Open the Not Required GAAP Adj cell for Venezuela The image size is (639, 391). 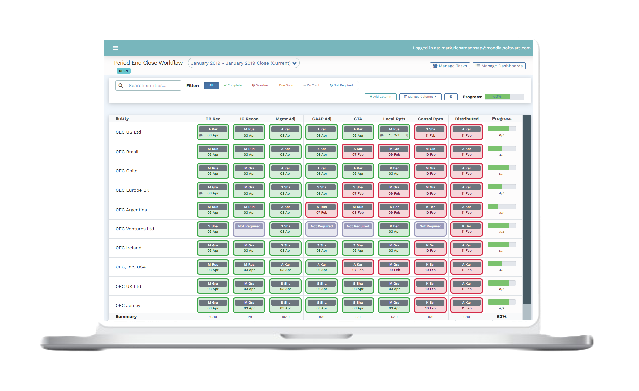(322, 229)
